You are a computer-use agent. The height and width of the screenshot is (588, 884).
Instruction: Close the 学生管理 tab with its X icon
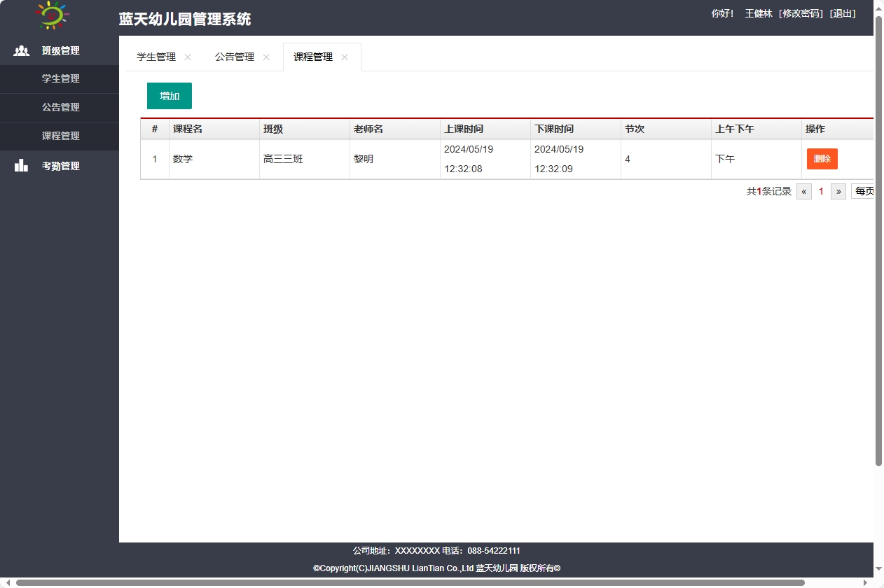[187, 57]
